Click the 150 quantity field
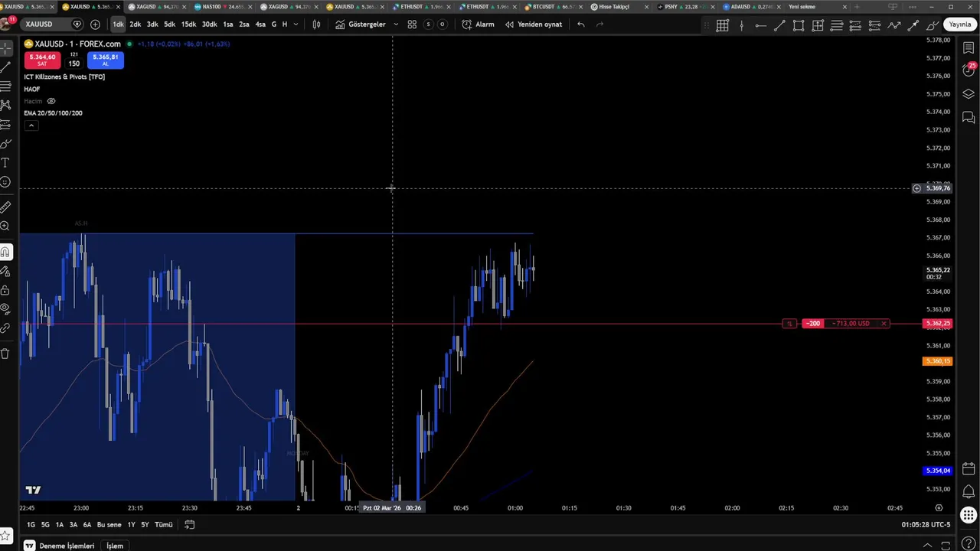Image resolution: width=980 pixels, height=551 pixels. click(x=73, y=64)
